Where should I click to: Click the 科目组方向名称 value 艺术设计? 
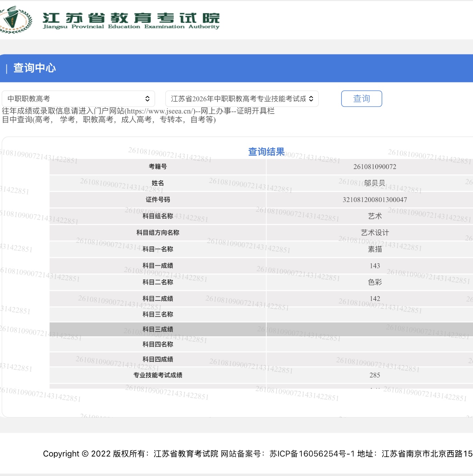click(375, 232)
